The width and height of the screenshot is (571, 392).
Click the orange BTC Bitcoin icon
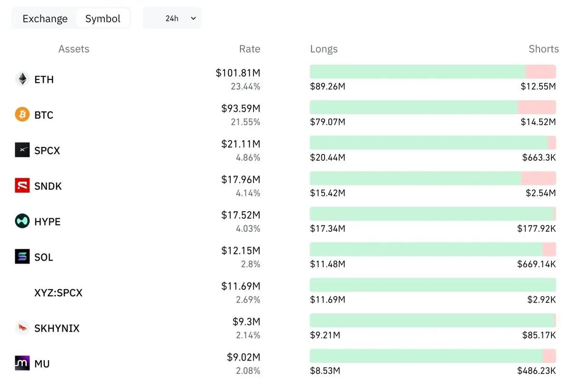[22, 114]
